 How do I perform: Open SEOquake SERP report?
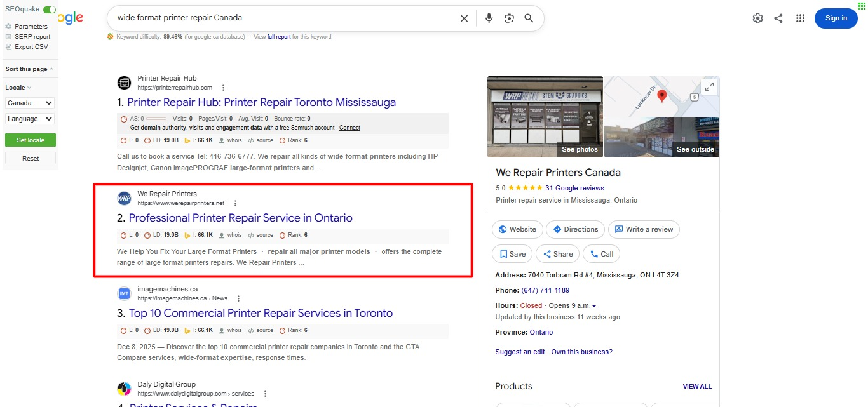click(x=32, y=37)
